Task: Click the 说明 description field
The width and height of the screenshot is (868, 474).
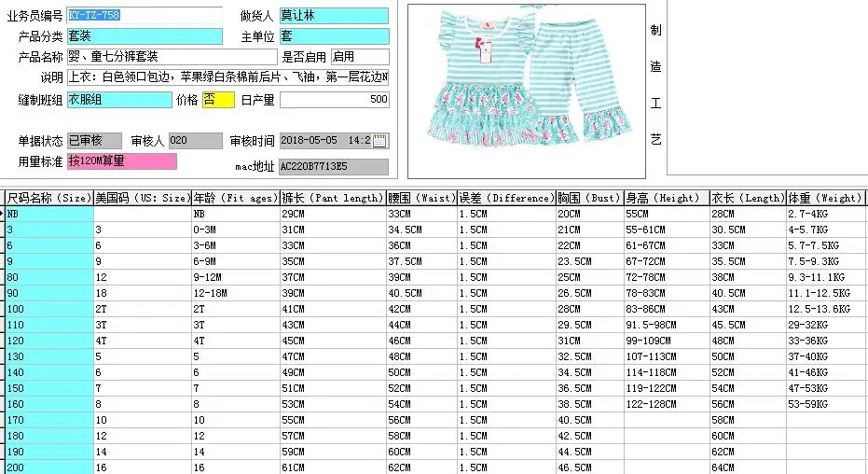Action: [x=227, y=77]
